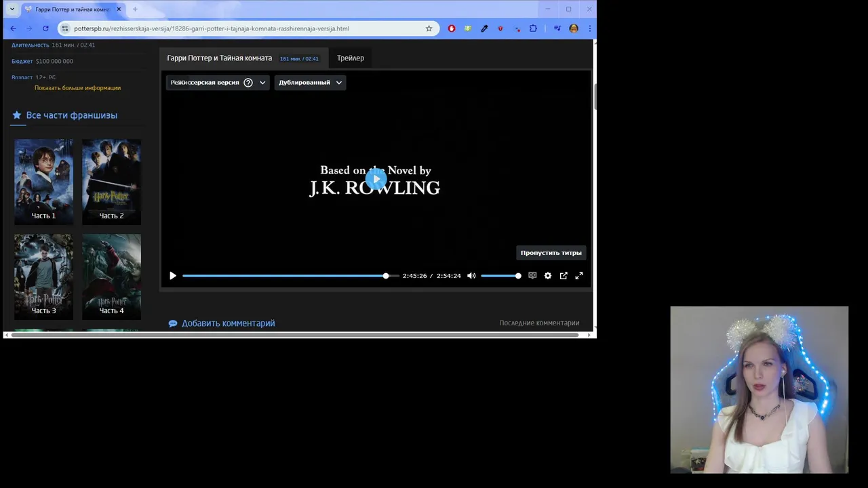Open the Chrome profile avatar

[x=574, y=28]
